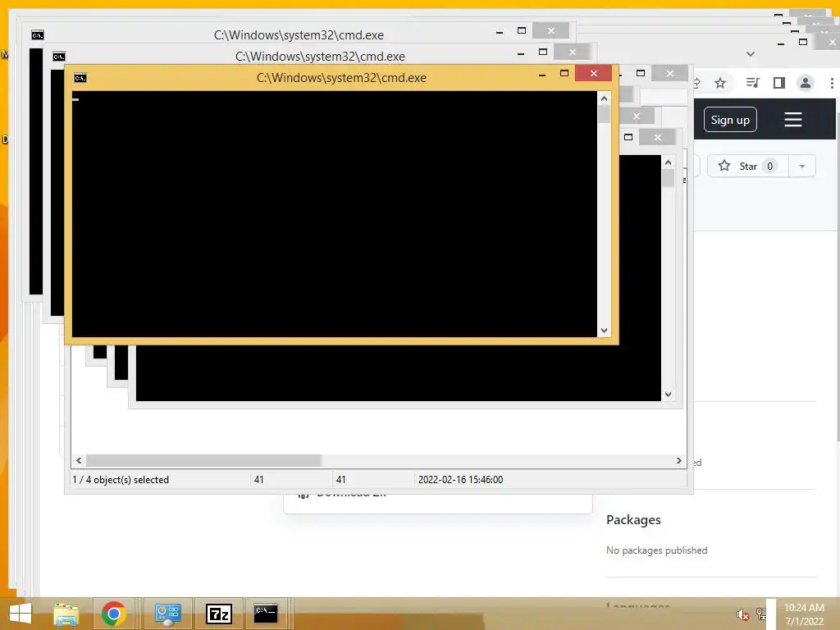
Task: Click the left arrow of 7-Zip's horizontal scrollbar
Action: click(x=79, y=461)
